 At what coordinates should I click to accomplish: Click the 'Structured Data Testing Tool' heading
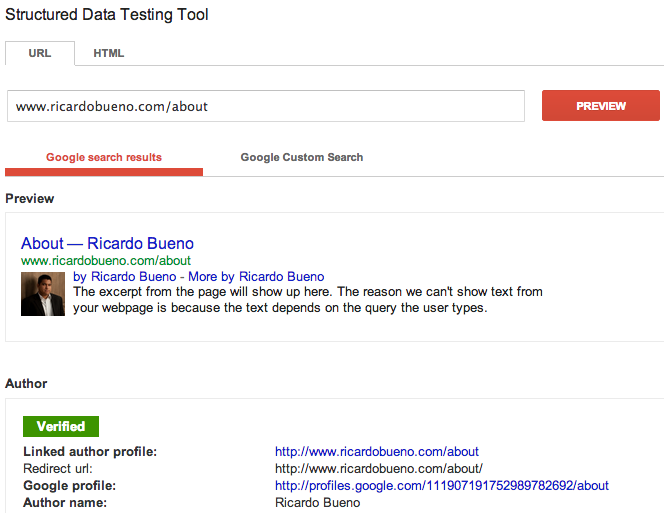point(107,14)
